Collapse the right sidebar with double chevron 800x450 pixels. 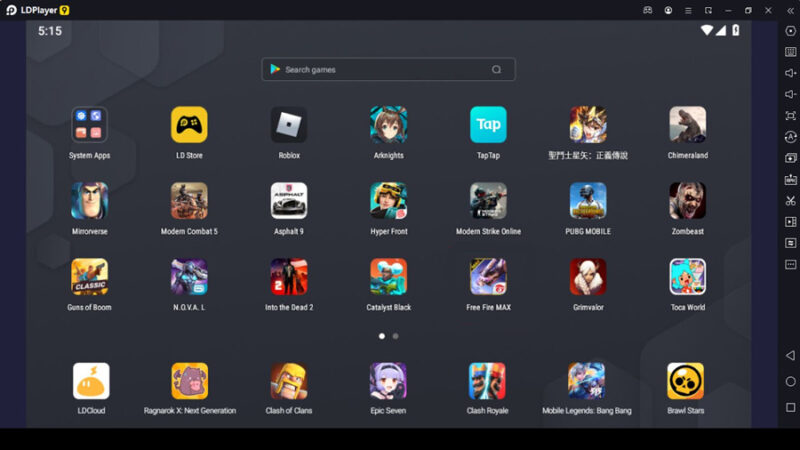(x=790, y=10)
